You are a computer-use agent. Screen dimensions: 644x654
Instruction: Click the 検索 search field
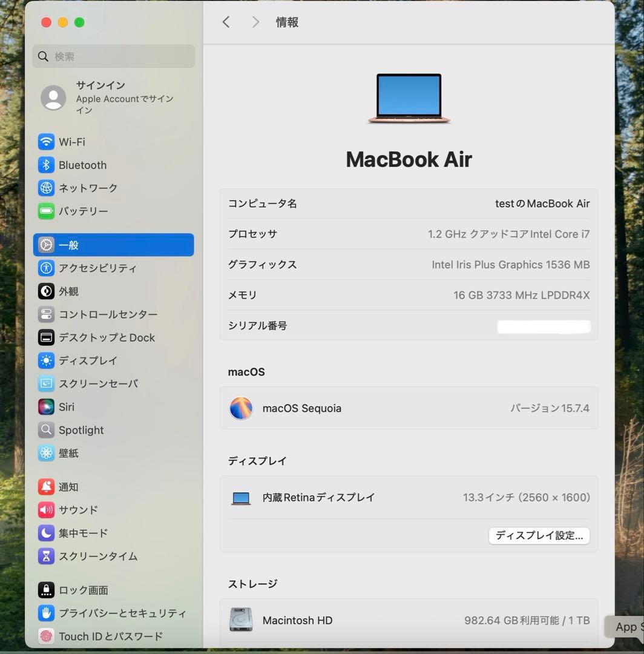point(113,56)
